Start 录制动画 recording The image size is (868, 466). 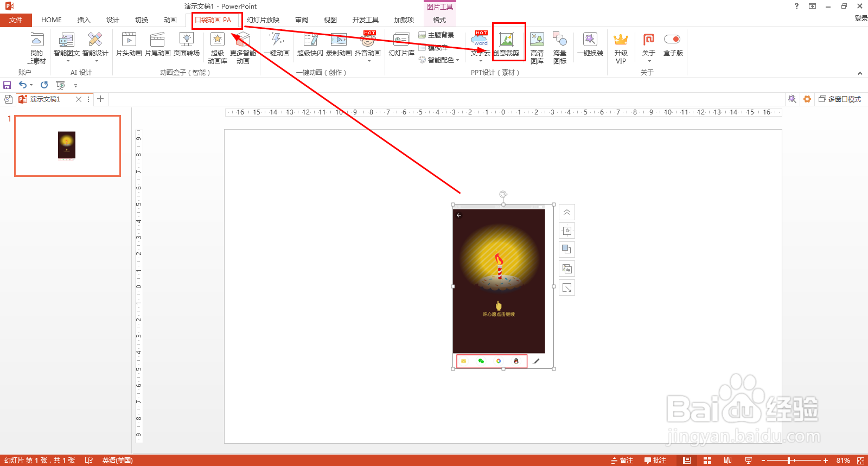click(x=339, y=44)
